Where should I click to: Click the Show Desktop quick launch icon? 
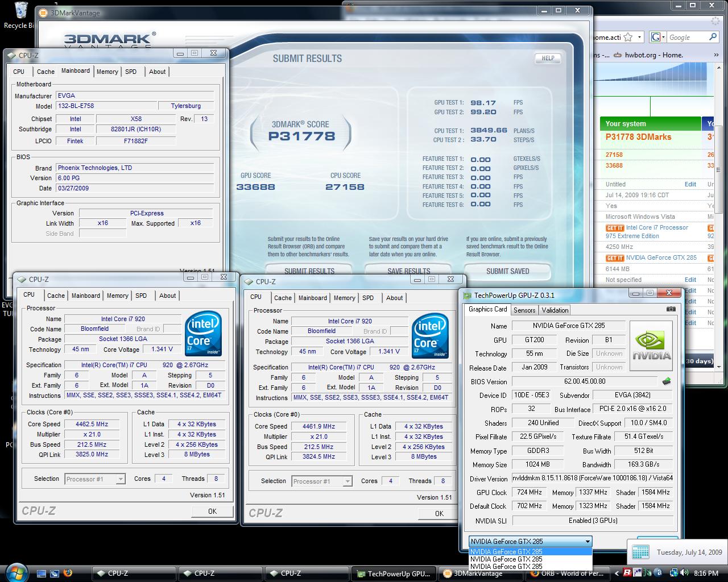(x=41, y=573)
